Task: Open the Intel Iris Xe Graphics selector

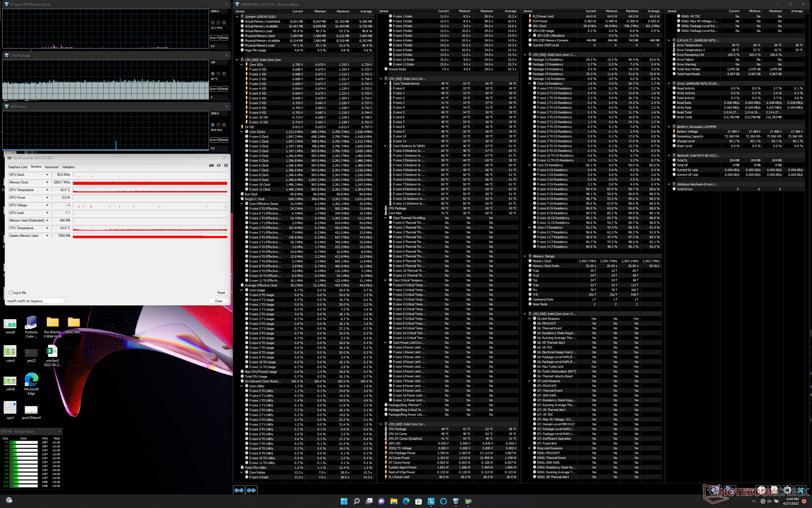Action: 37,301
